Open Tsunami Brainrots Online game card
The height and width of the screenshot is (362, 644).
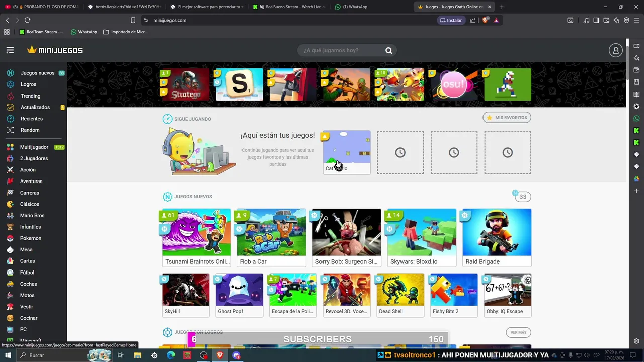197,237
